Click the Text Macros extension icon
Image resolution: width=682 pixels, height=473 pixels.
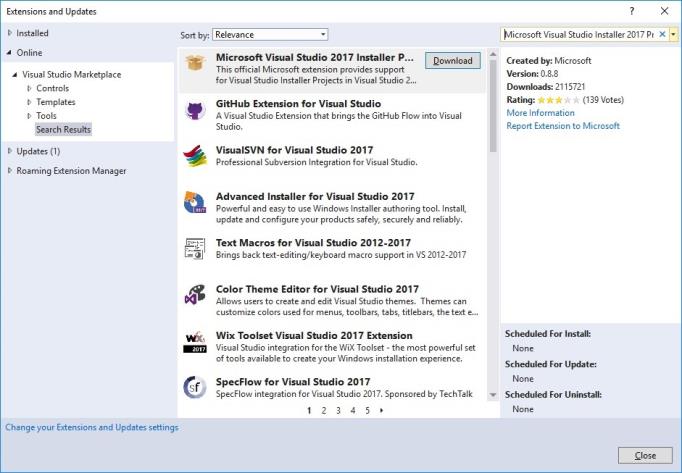(x=197, y=249)
